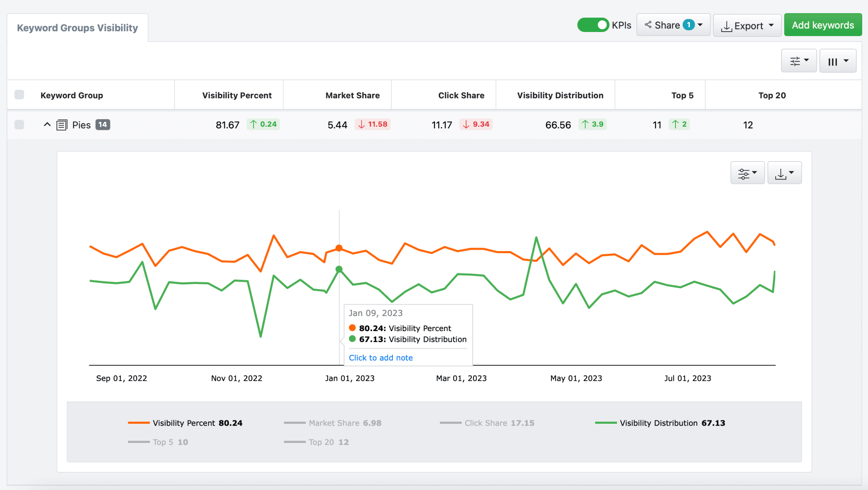
Task: Select the Pies row checkbox
Action: tap(20, 125)
